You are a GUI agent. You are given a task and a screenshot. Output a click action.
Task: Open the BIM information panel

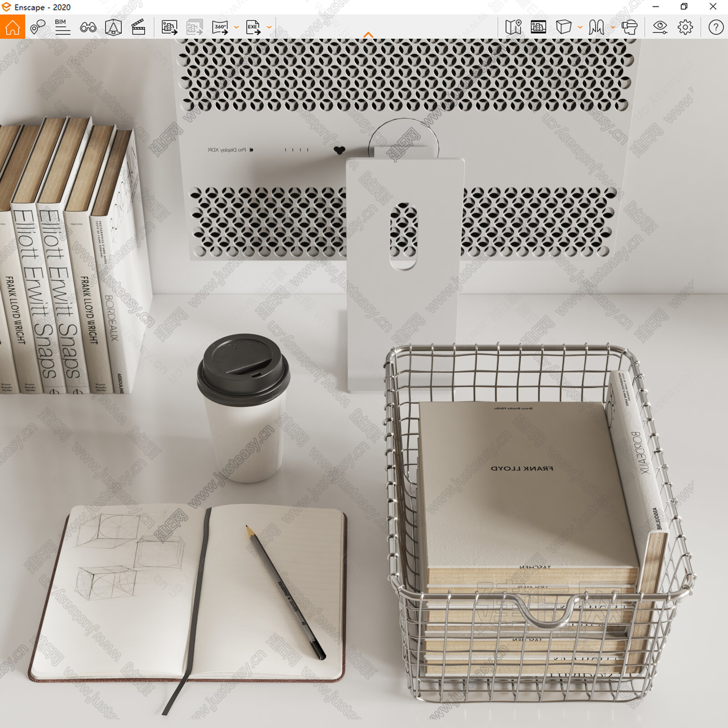coord(62,27)
